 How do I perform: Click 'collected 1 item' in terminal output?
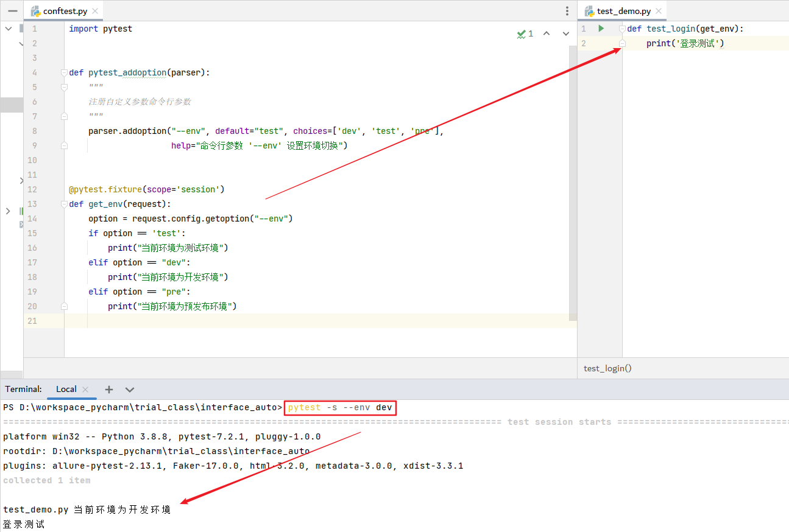[x=47, y=480]
